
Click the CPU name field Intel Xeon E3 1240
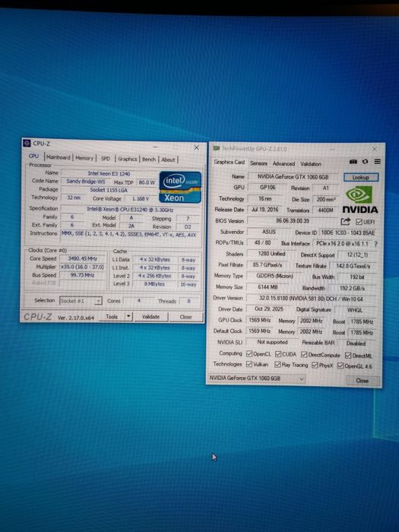(109, 173)
